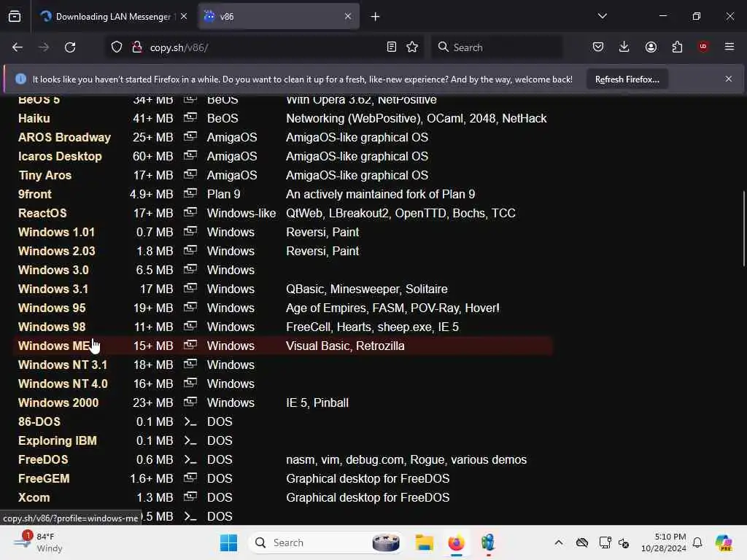Dismiss the Firefox refresh notification bar

coord(729,79)
